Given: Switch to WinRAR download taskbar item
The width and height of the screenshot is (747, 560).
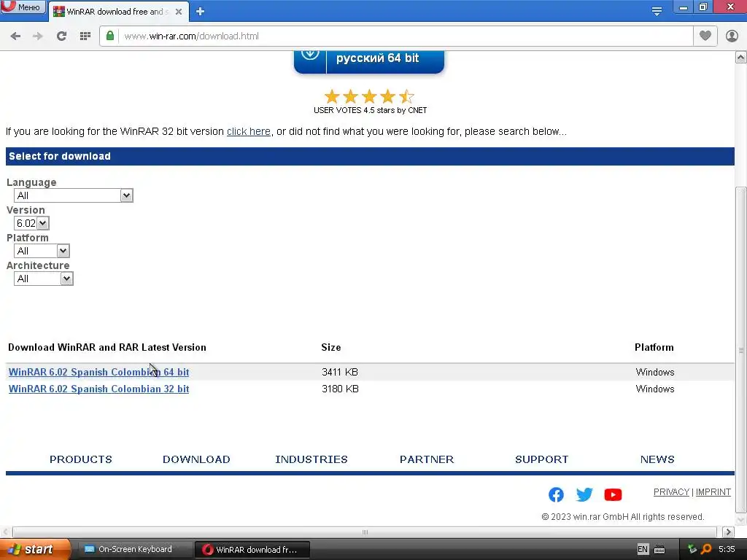Looking at the screenshot, I should (x=252, y=550).
